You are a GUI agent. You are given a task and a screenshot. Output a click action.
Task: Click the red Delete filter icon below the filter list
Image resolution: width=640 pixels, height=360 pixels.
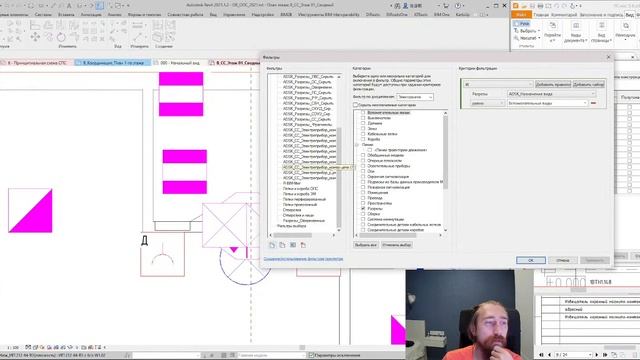point(303,245)
